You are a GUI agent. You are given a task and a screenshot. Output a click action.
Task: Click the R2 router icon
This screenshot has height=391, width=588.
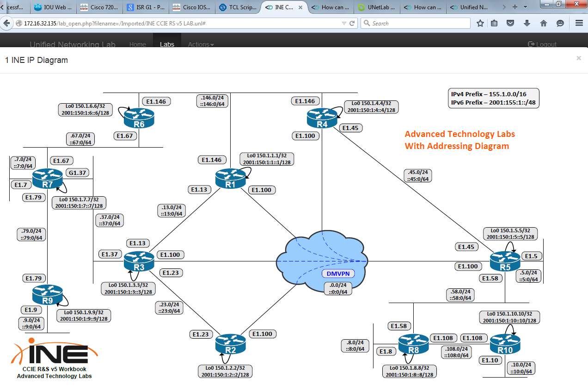[x=231, y=344]
